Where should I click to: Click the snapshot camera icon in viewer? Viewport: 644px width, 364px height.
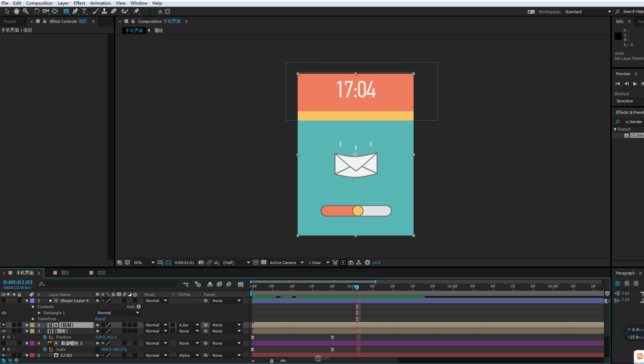click(201, 263)
